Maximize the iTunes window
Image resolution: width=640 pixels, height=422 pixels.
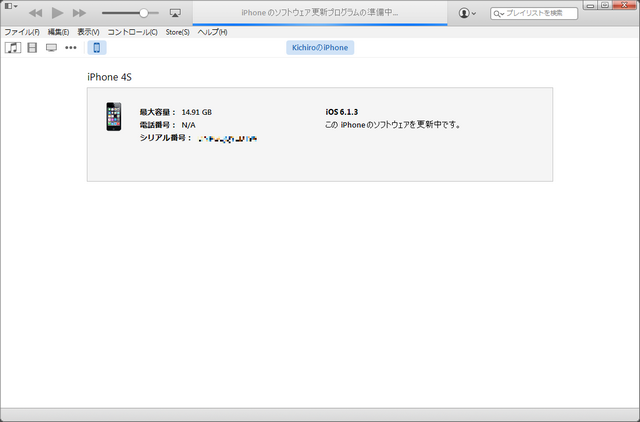pyautogui.click(x=605, y=5)
